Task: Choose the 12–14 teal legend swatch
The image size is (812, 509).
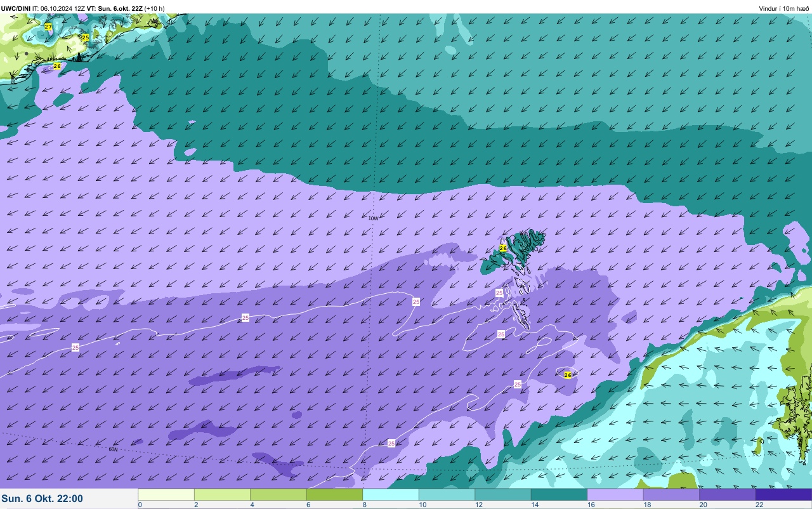Action: [503, 494]
